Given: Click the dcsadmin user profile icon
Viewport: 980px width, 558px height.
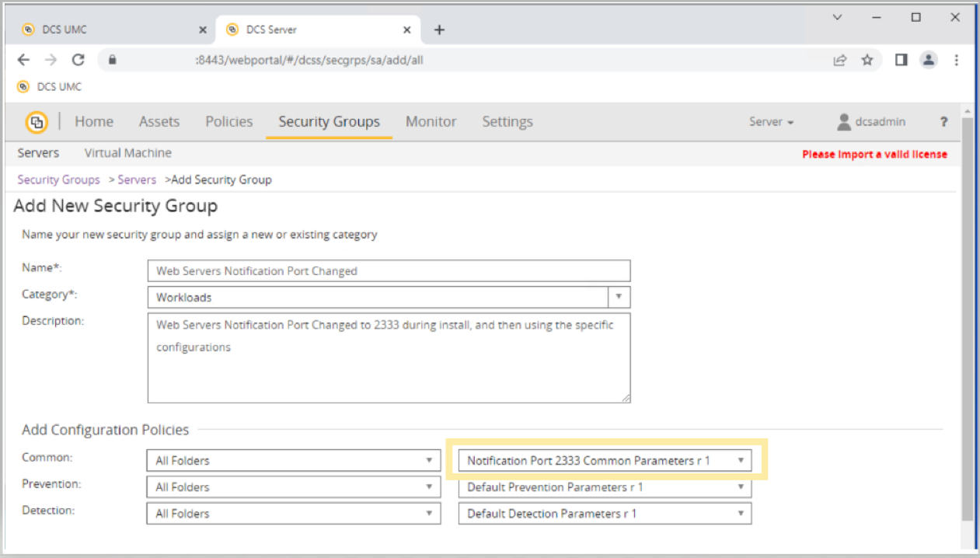Looking at the screenshot, I should (x=844, y=122).
